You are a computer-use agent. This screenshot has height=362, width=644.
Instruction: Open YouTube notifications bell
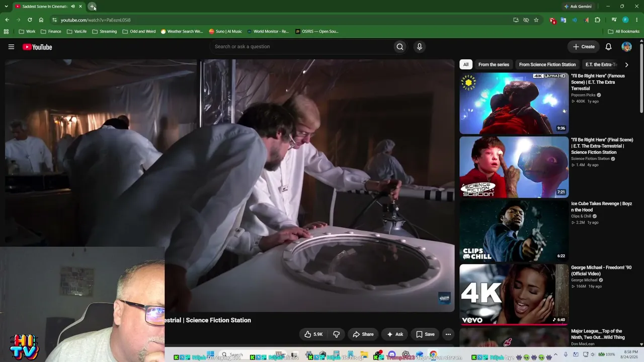pyautogui.click(x=608, y=47)
